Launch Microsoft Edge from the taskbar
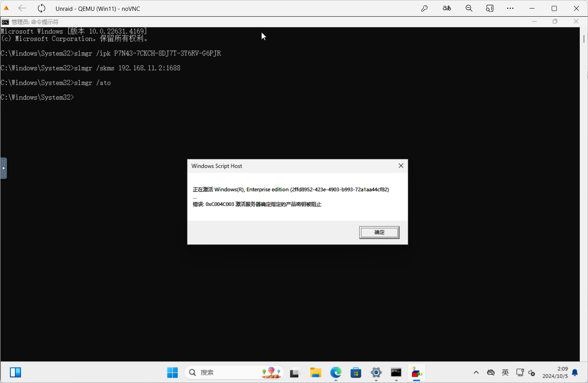This screenshot has height=383, width=588. point(336,373)
